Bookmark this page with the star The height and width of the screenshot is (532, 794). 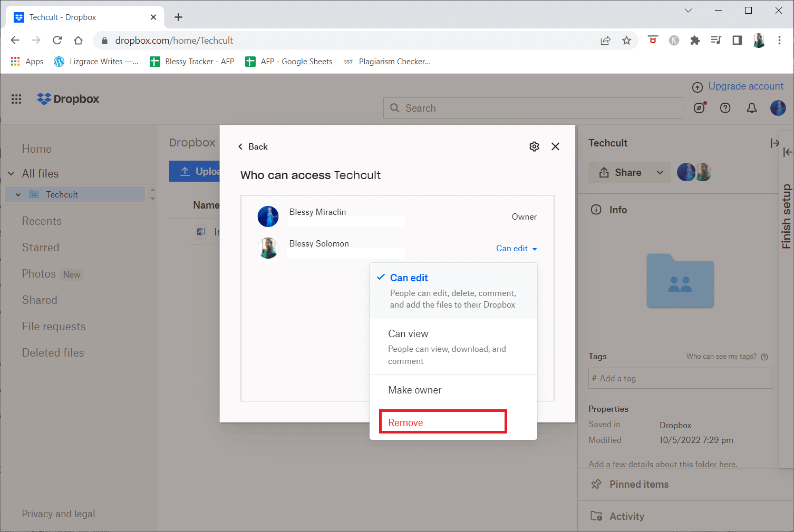[x=626, y=41]
